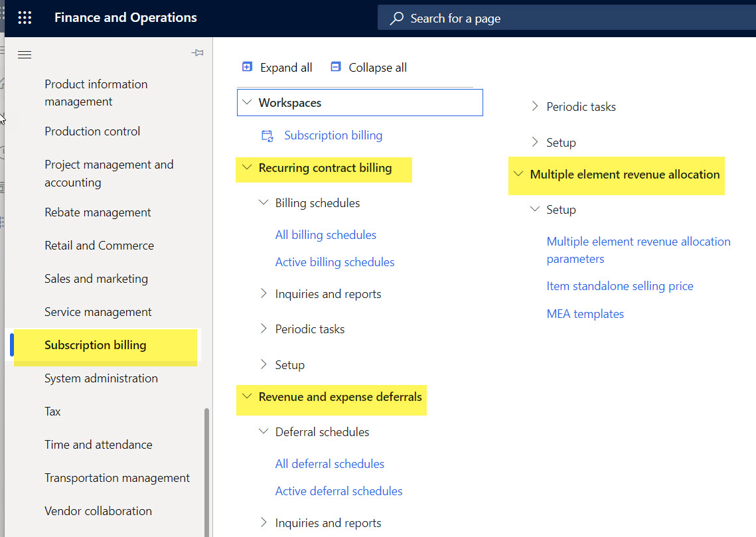Select the Tax module in the sidebar
Screen dimensions: 756x537
[x=52, y=411]
